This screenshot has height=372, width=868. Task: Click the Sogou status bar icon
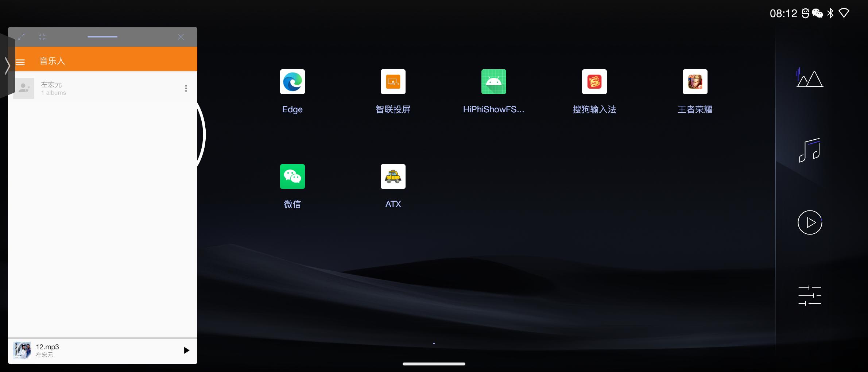pos(805,13)
